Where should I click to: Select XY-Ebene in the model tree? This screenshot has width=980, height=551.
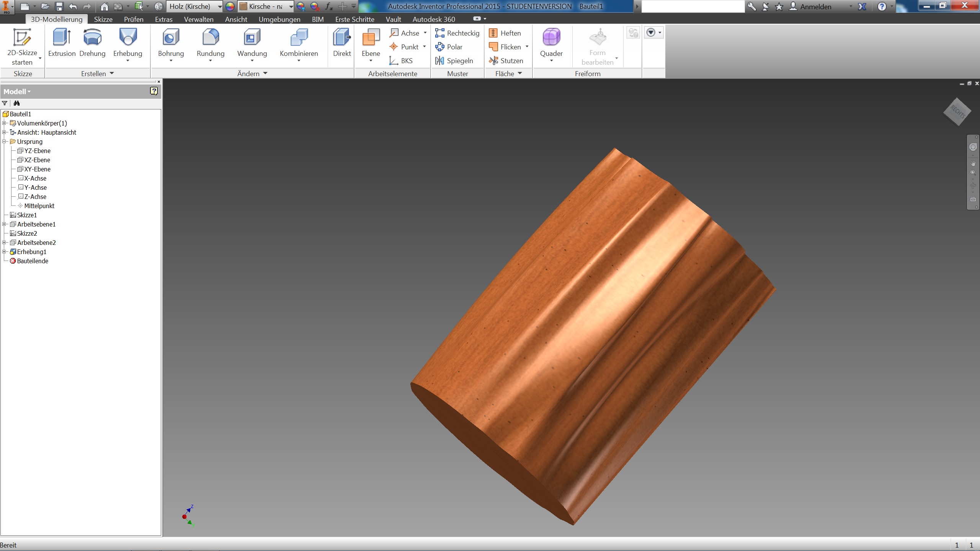coord(37,169)
